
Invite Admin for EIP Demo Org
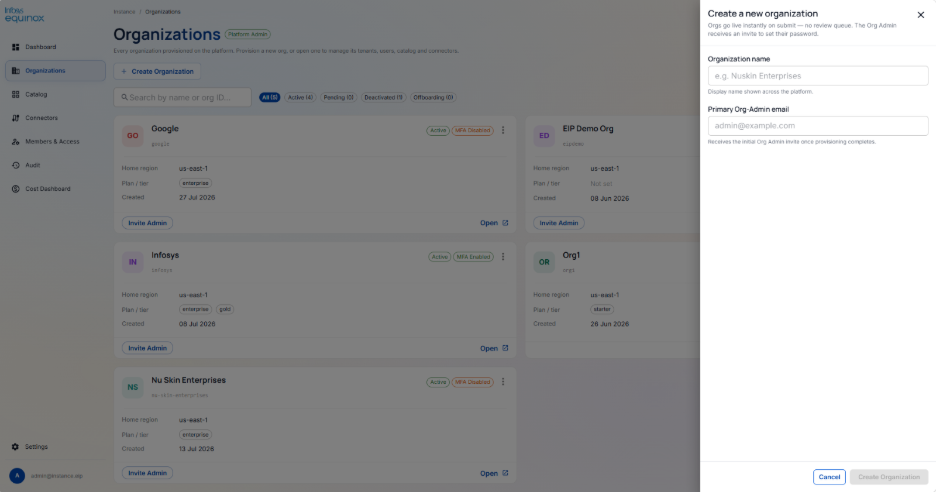(x=559, y=223)
